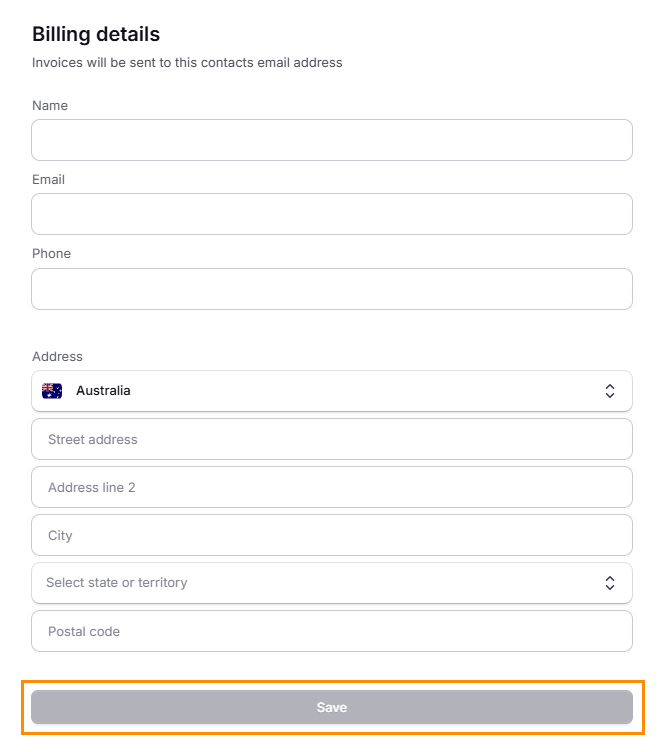
Task: Focus the Name input field
Action: (332, 140)
